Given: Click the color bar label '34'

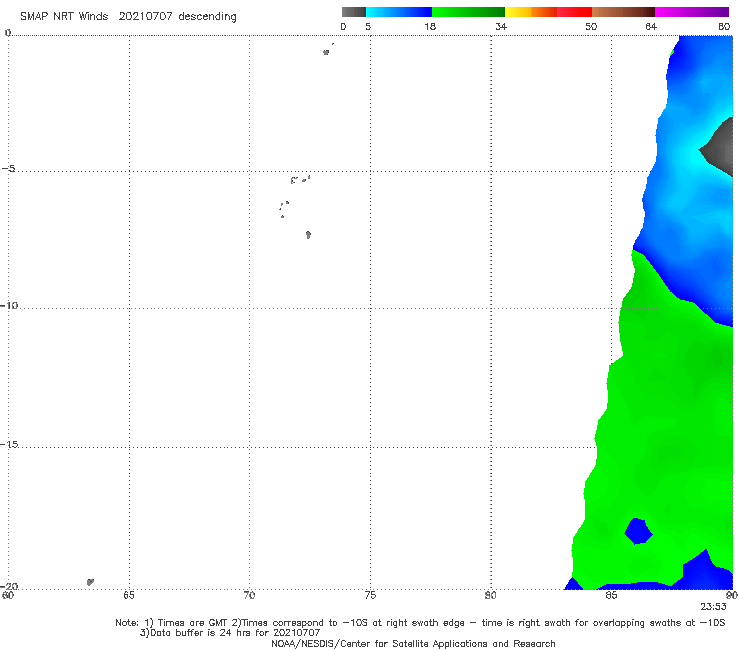Looking at the screenshot, I should (501, 26).
